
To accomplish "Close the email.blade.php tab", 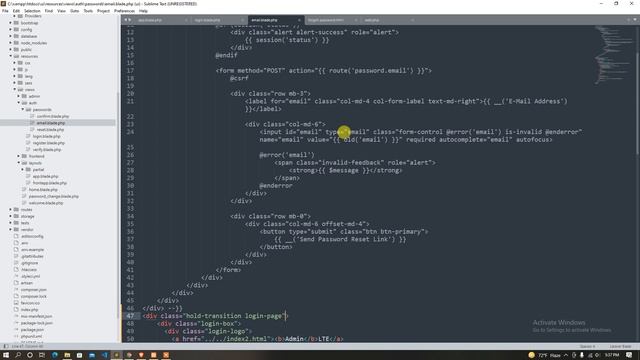I will pos(299,20).
